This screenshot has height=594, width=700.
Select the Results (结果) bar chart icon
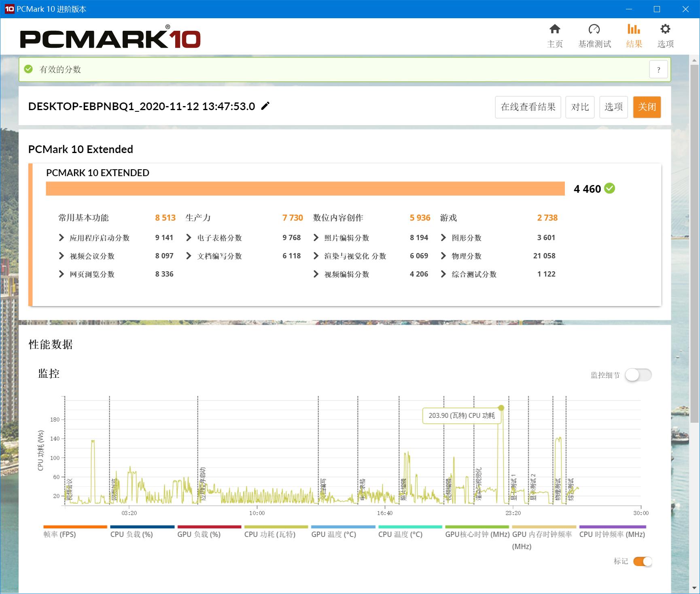pos(634,29)
